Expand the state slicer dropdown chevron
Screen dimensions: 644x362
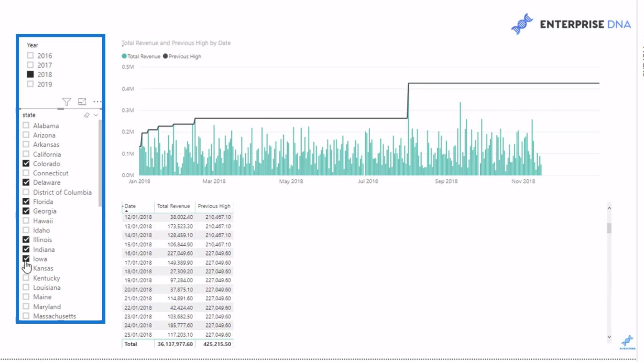tap(96, 115)
